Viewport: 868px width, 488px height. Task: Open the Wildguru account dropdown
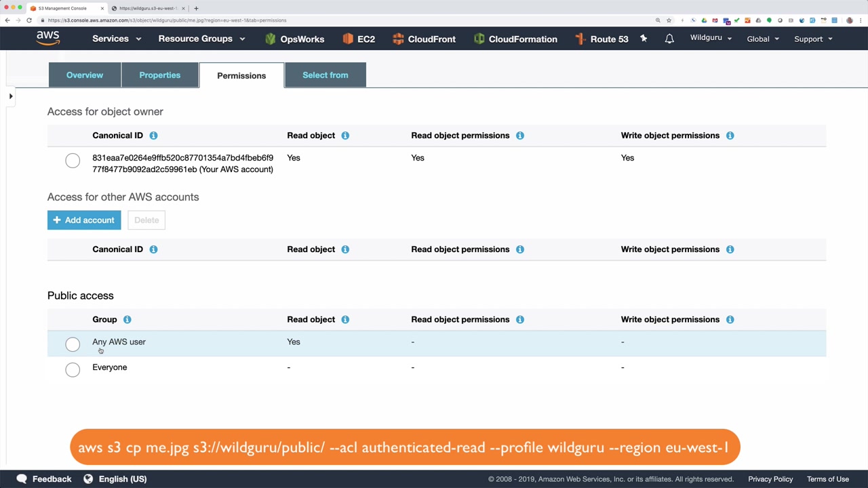tap(711, 38)
